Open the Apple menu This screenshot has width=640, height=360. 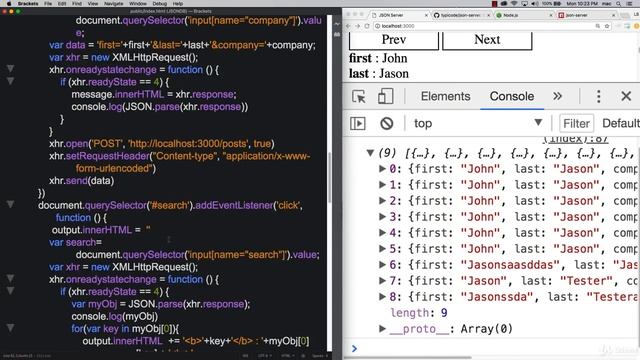9,4
